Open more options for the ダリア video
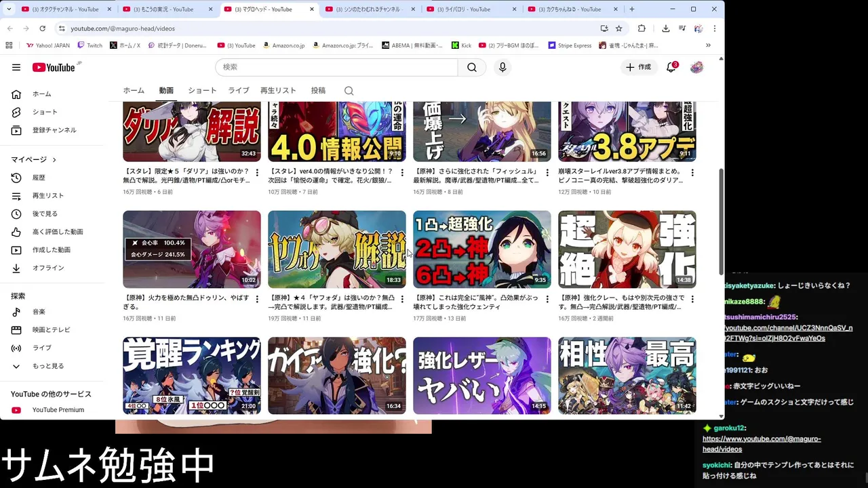868x488 pixels. pos(257,173)
